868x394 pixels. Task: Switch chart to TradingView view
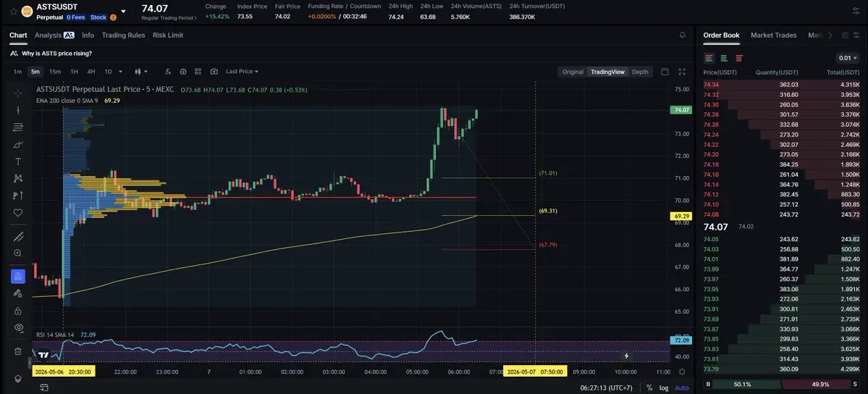[607, 72]
